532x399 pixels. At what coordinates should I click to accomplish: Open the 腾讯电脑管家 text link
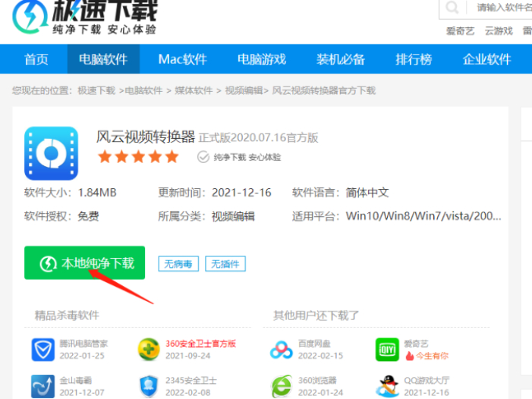pos(83,344)
